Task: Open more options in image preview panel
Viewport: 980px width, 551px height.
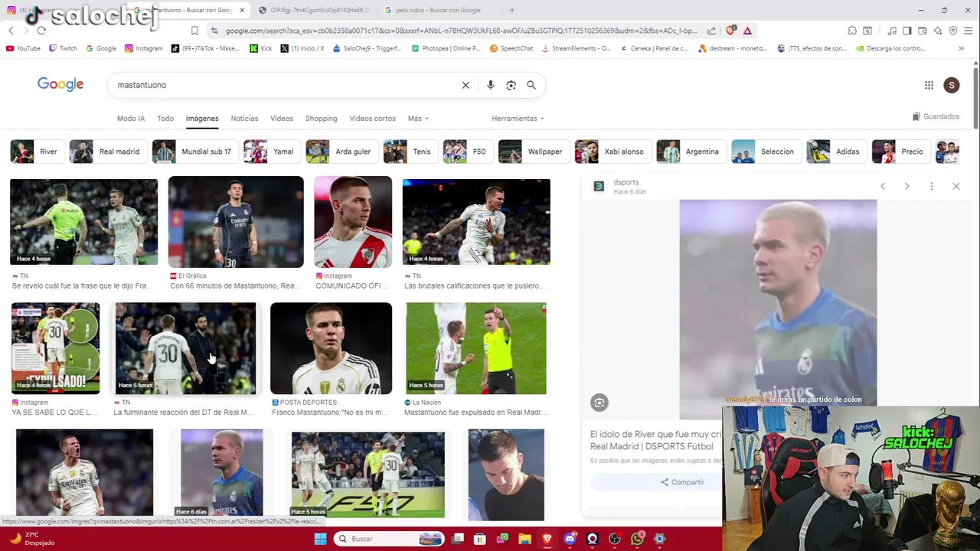Action: [x=932, y=186]
